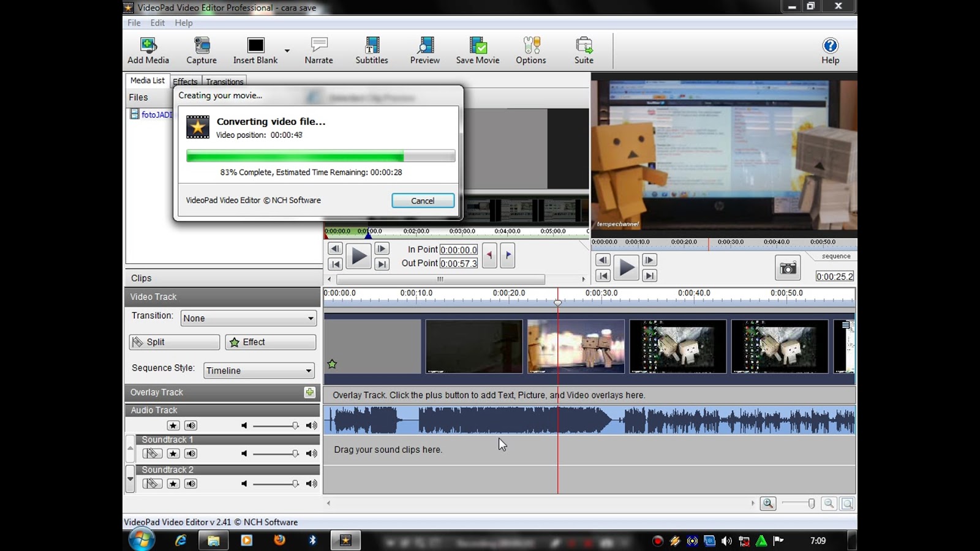Image resolution: width=980 pixels, height=551 pixels.
Task: Open the Windows Start menu
Action: coord(141,540)
